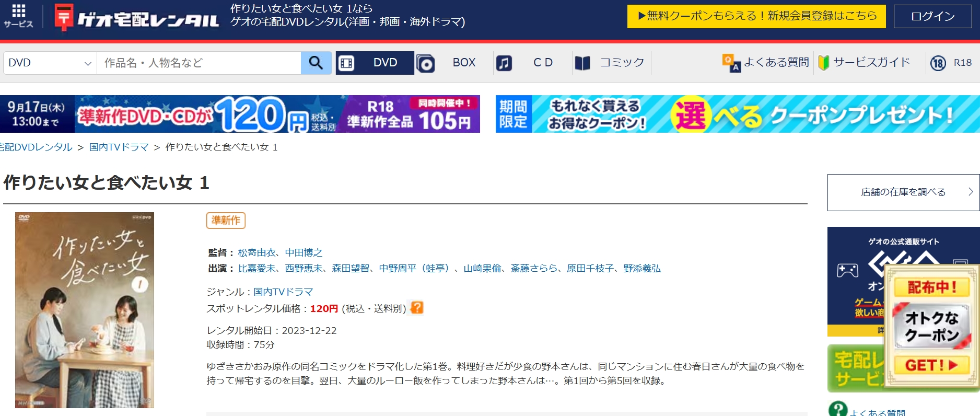
Task: Click 国内TVドラマ breadcrumb link
Action: click(x=119, y=147)
